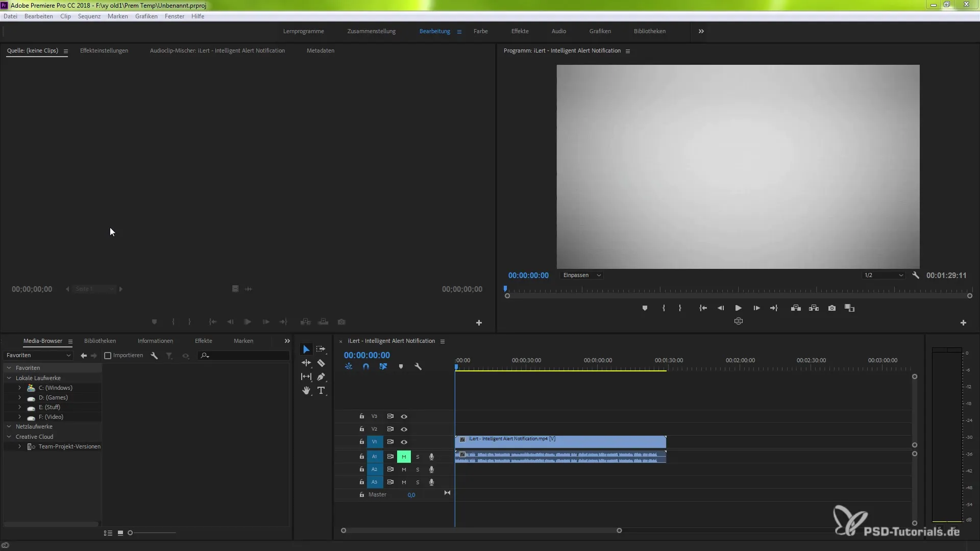Show more workspaces with double chevron

coord(701,32)
